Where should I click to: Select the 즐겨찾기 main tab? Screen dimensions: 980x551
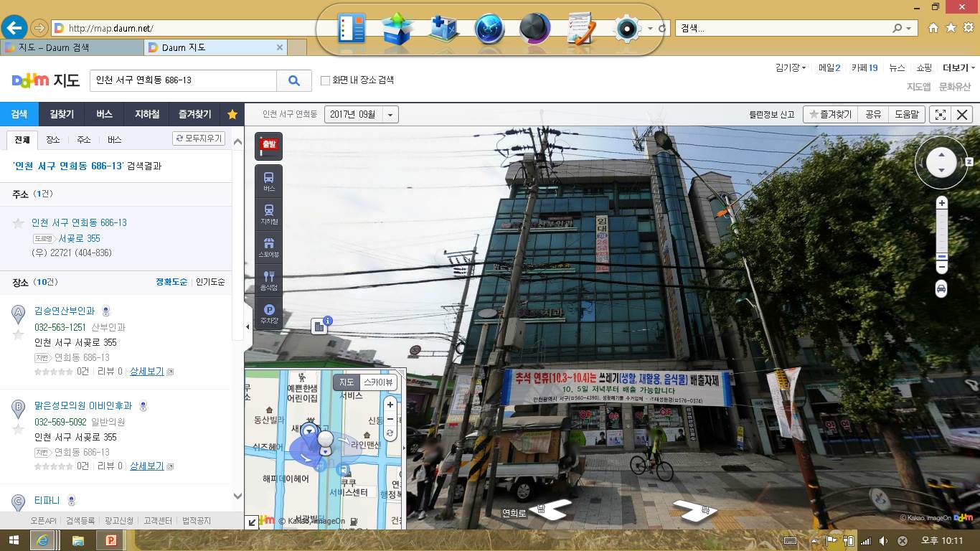[x=195, y=114]
